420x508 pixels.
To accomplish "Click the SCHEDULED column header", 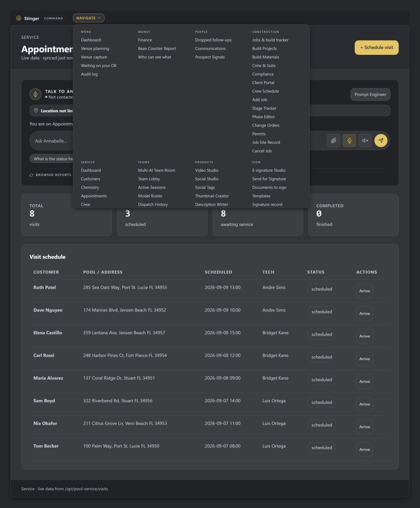I will [218, 272].
